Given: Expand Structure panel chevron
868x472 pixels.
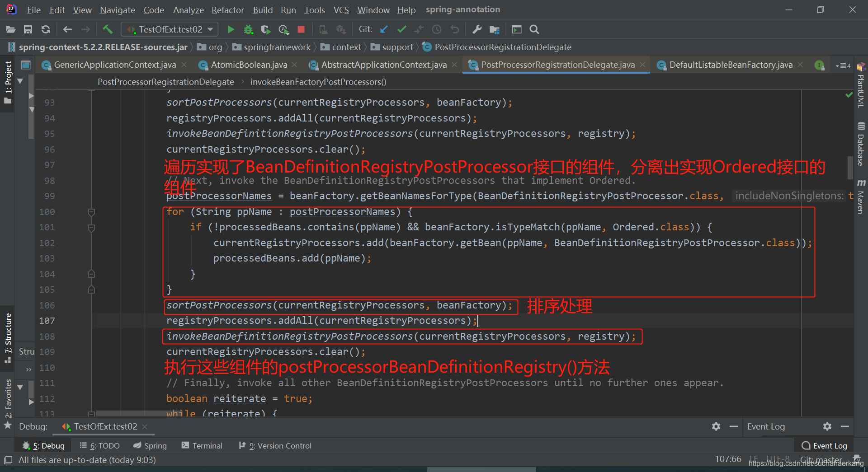Looking at the screenshot, I should (29, 369).
